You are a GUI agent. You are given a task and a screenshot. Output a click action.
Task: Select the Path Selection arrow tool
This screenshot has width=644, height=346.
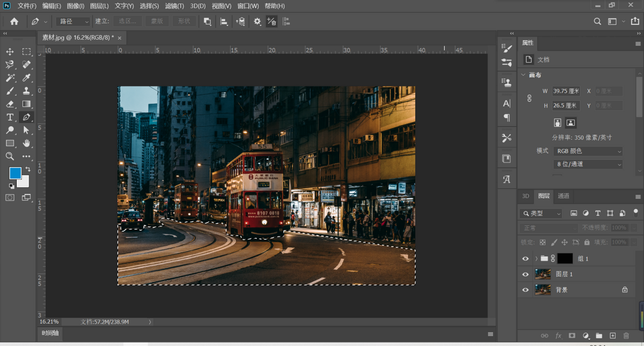coord(26,130)
